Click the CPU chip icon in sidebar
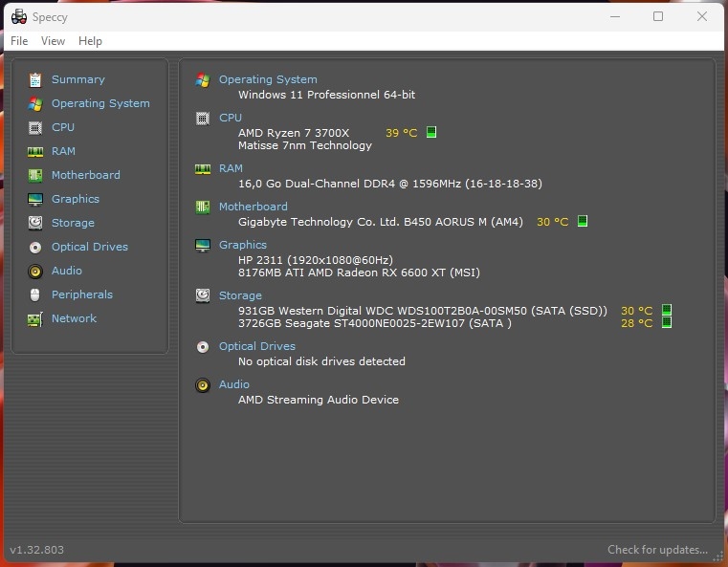728x567 pixels. point(35,127)
